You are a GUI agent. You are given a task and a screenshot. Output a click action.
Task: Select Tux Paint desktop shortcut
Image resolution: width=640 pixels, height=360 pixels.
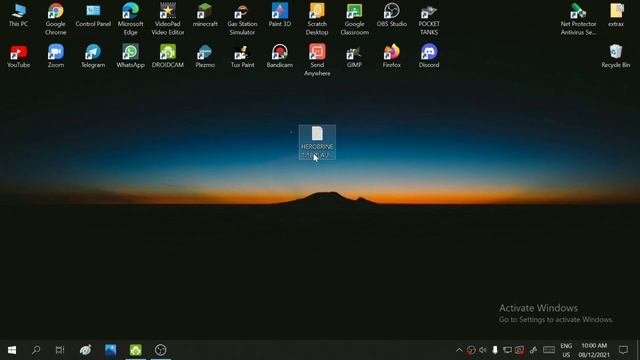click(242, 56)
